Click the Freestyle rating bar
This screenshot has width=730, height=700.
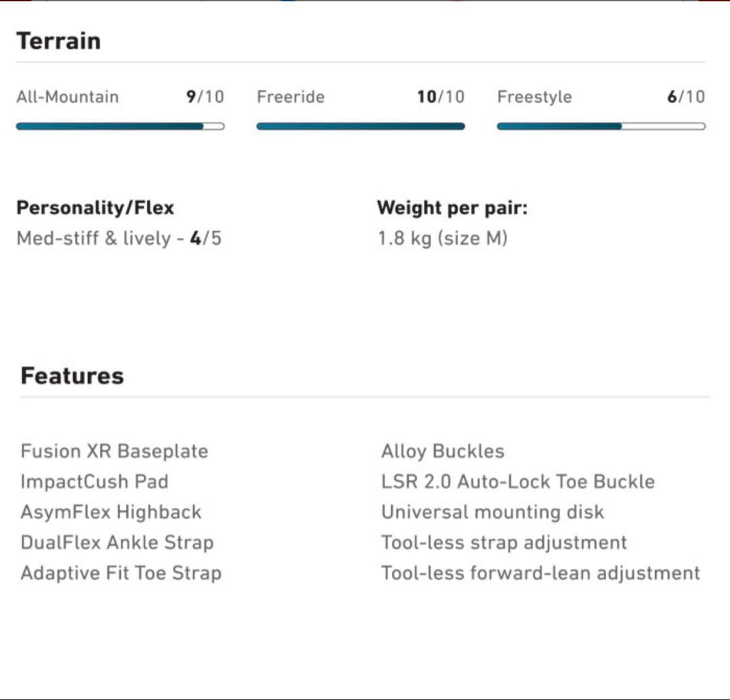(x=601, y=126)
